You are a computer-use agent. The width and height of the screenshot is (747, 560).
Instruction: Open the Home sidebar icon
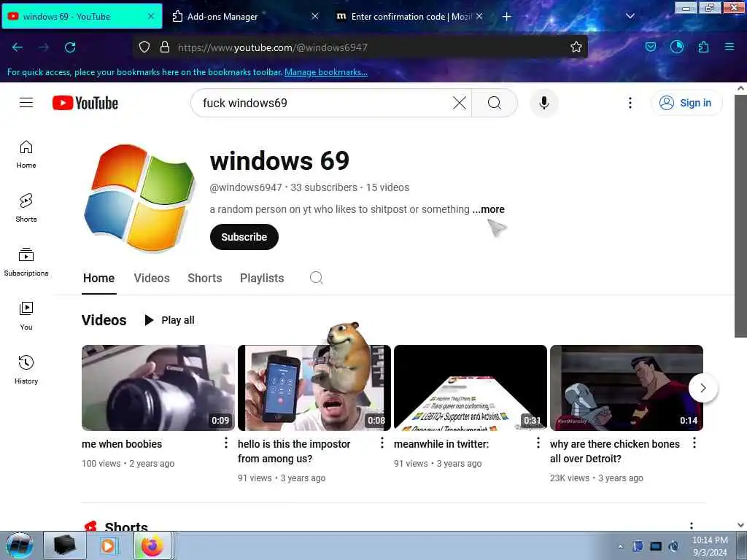pos(26,155)
